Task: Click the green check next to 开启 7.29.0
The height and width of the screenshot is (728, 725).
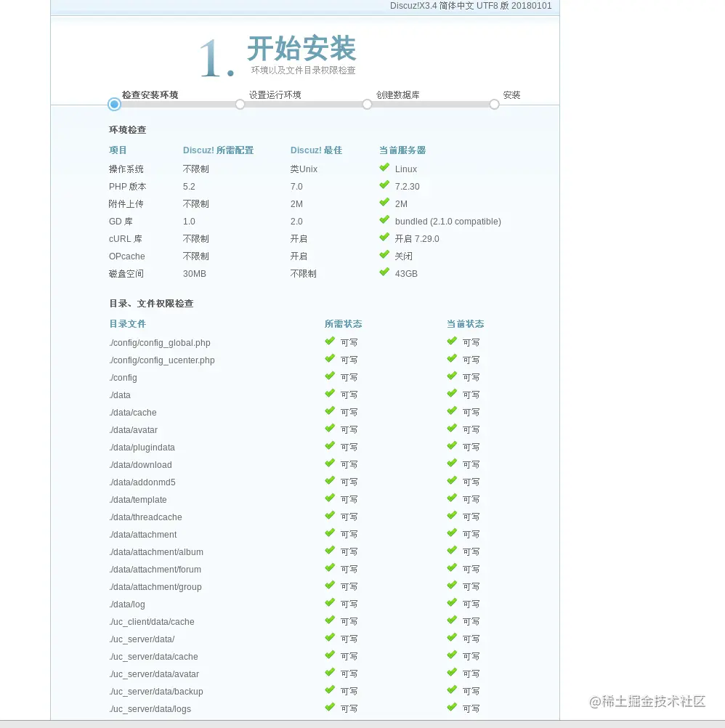Action: [384, 238]
